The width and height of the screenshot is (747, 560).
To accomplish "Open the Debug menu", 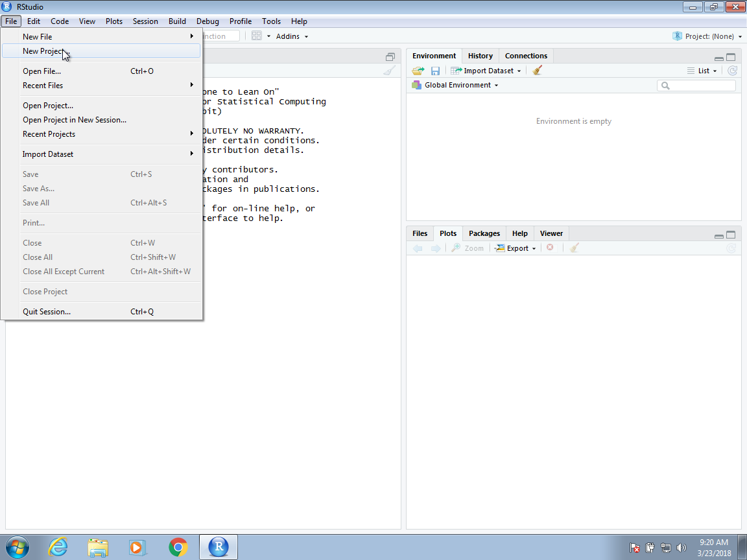I will (207, 21).
